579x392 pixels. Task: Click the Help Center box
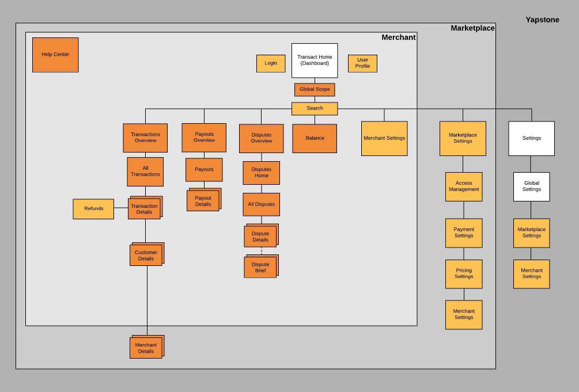(55, 55)
